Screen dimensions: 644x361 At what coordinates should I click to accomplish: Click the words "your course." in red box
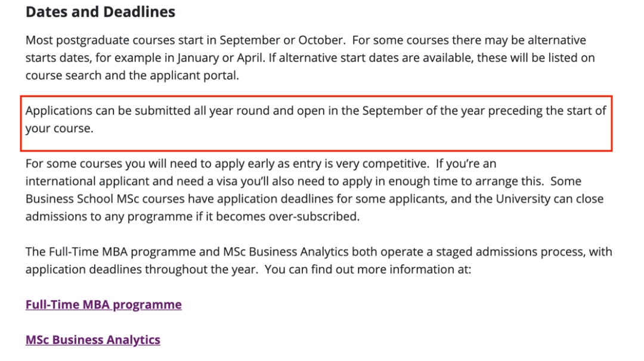pos(60,128)
